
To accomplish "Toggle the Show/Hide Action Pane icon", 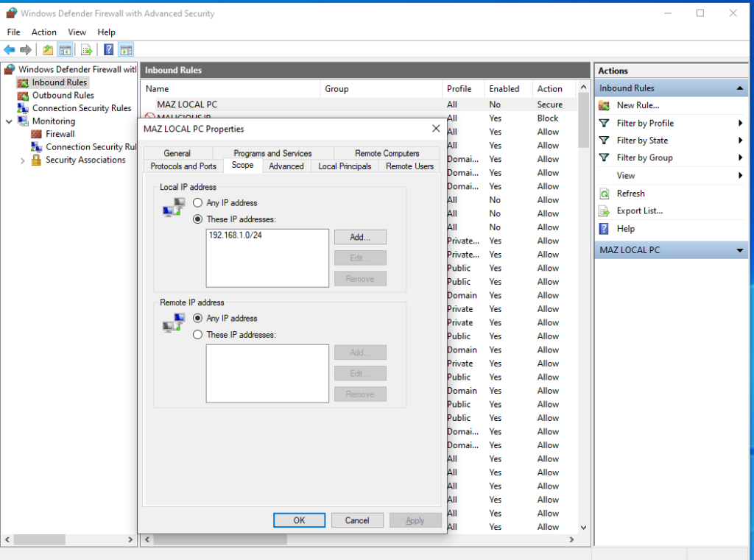I will (126, 49).
